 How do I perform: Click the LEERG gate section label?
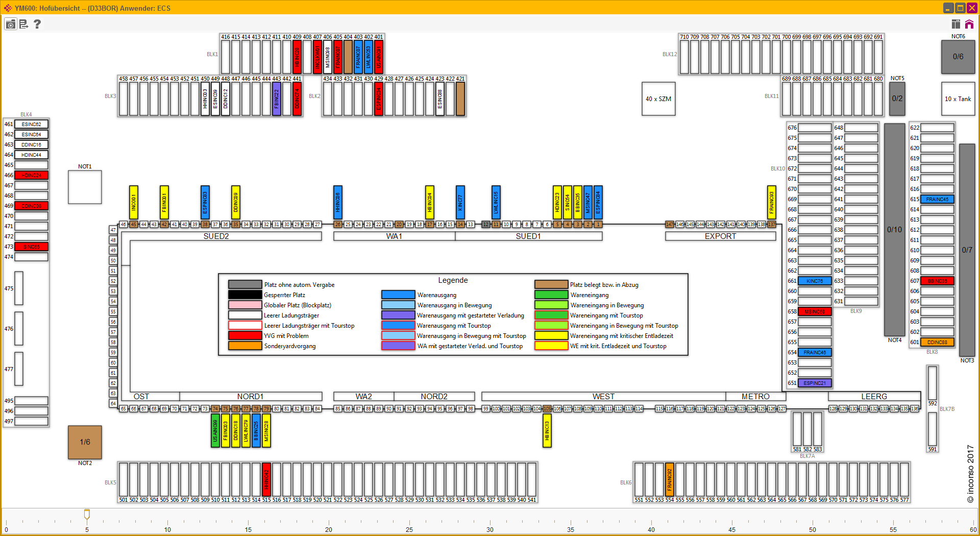click(x=874, y=397)
